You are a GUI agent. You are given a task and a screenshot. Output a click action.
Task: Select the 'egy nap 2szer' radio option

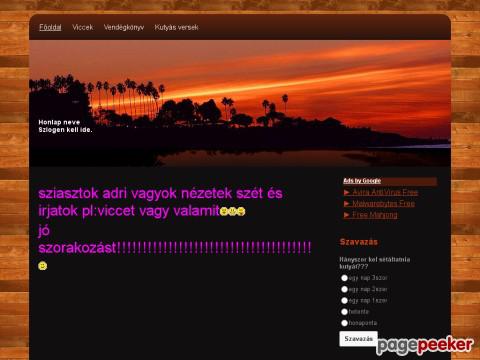344,289
